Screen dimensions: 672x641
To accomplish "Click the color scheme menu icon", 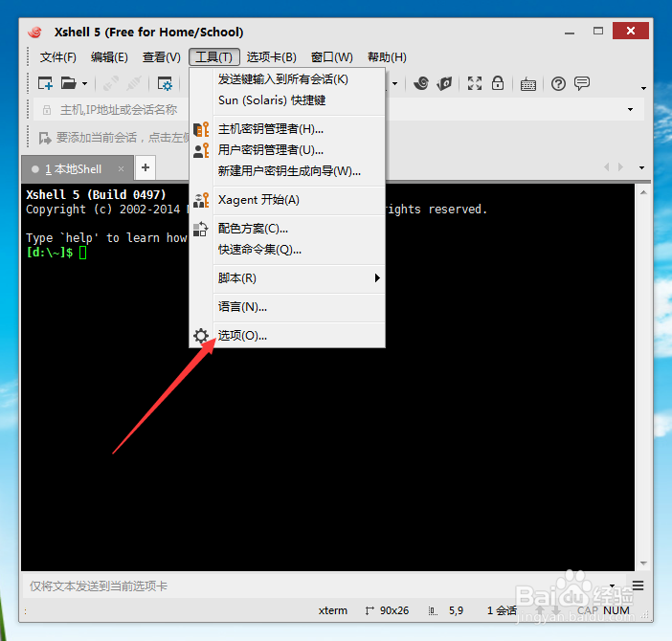I will coord(201,229).
